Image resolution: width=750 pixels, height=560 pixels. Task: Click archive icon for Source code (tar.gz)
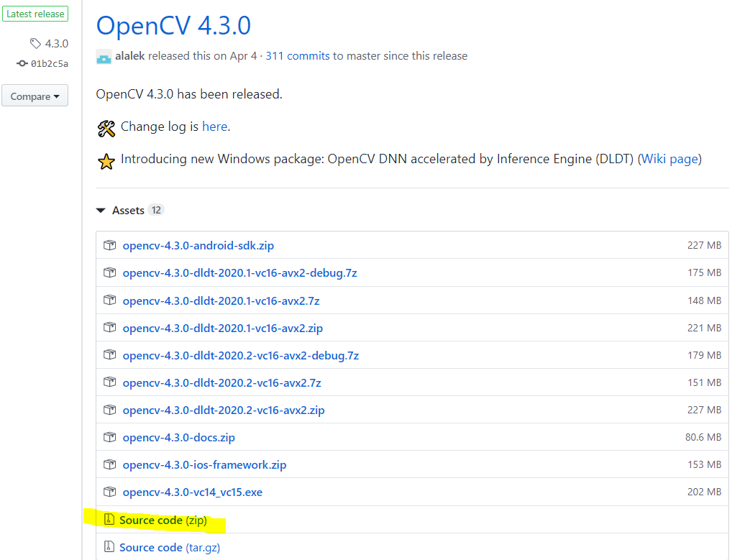tap(109, 546)
